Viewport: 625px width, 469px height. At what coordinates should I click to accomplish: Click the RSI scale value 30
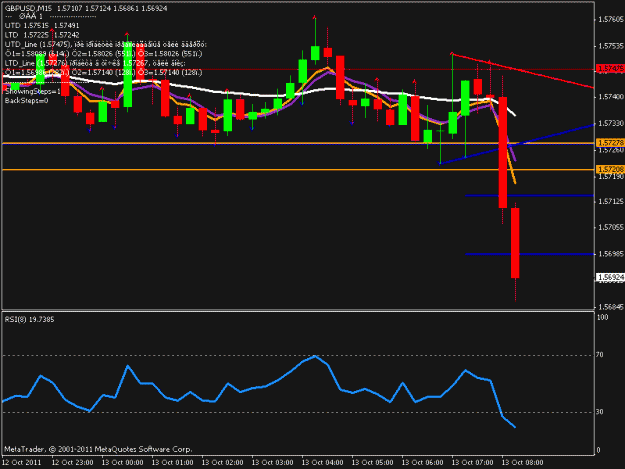(600, 412)
